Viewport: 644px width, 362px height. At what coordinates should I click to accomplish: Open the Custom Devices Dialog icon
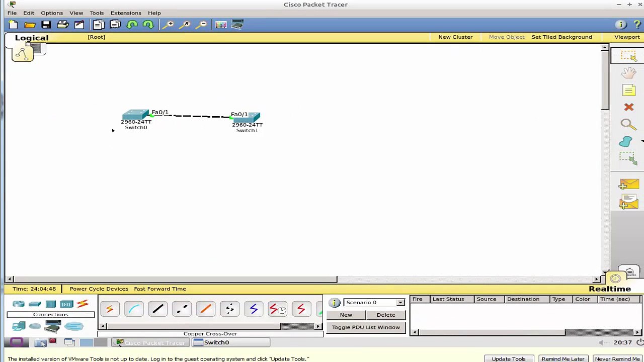tap(237, 25)
